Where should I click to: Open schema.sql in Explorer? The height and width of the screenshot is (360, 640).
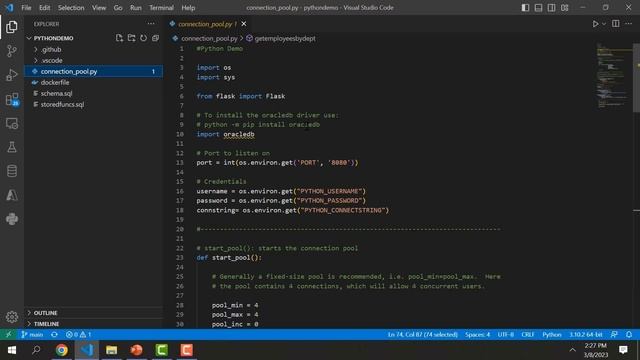pyautogui.click(x=56, y=93)
